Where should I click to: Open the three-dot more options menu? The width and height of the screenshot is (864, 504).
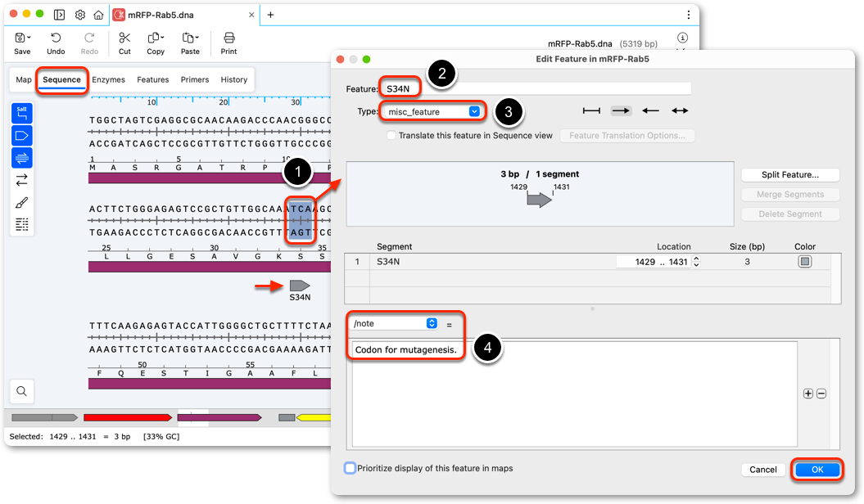688,15
